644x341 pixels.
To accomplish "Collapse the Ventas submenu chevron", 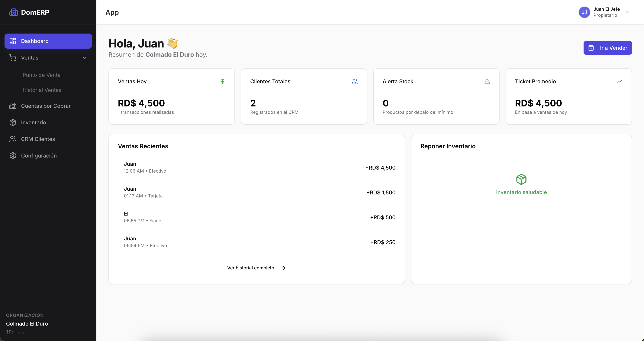I will (84, 58).
